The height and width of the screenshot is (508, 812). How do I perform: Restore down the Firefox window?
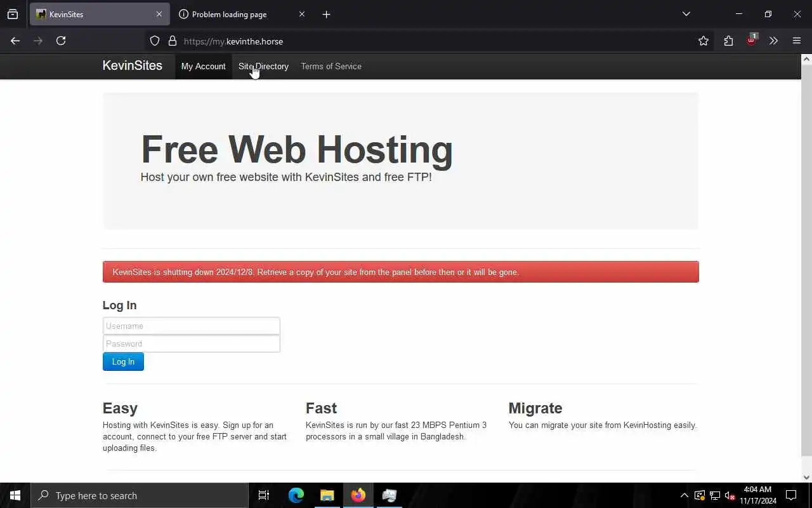click(768, 14)
